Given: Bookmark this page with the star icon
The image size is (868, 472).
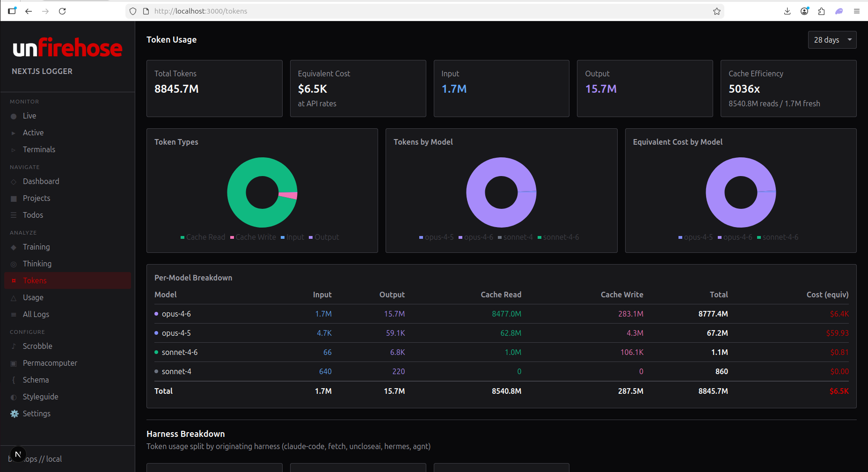Looking at the screenshot, I should tap(716, 11).
